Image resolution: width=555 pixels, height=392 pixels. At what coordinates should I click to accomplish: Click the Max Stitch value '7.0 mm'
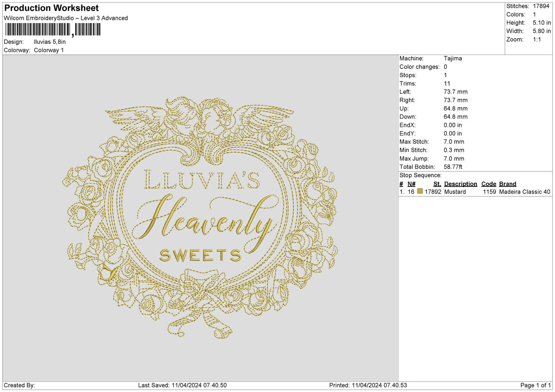point(454,141)
